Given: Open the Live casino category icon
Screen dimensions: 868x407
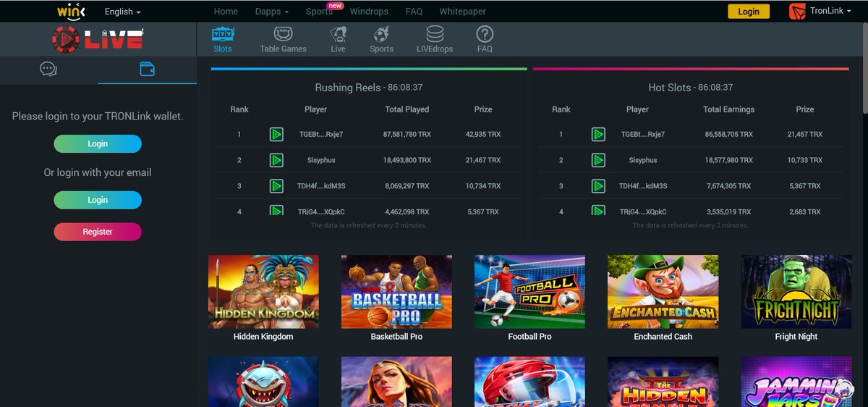Looking at the screenshot, I should (338, 34).
